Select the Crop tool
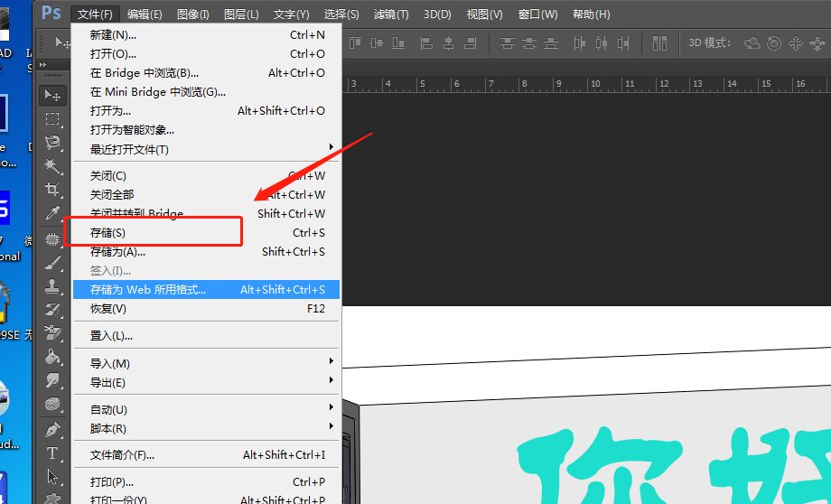831x504 pixels. pyautogui.click(x=52, y=189)
